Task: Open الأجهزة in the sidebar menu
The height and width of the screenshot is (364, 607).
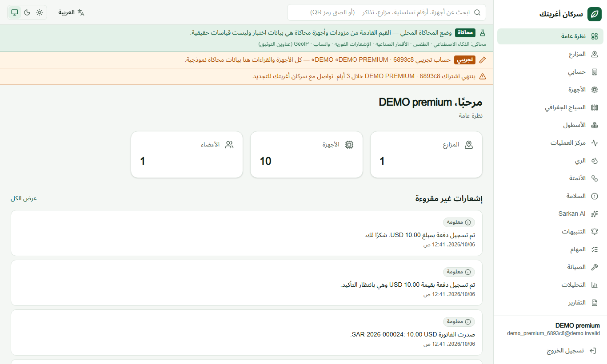Action: [550, 90]
